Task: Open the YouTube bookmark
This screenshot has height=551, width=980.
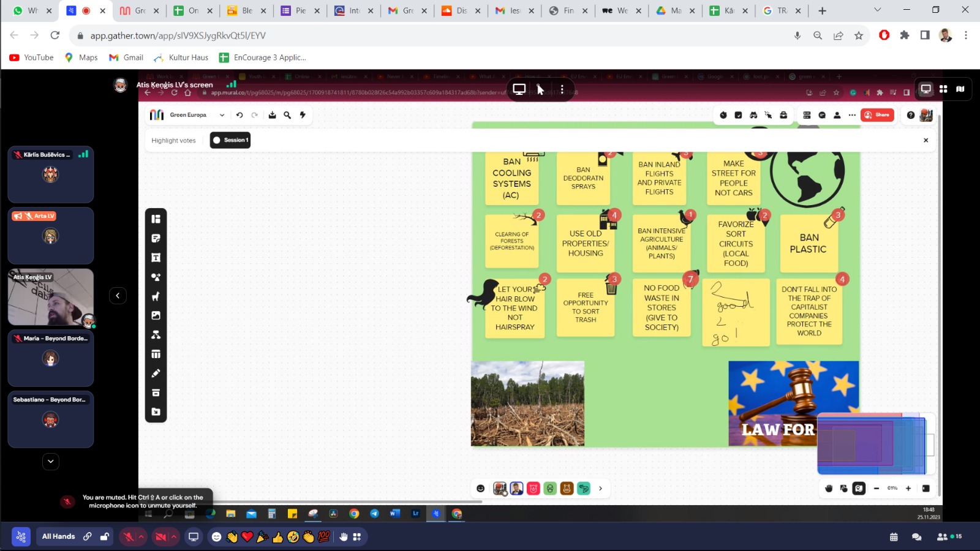Action: 32,58
